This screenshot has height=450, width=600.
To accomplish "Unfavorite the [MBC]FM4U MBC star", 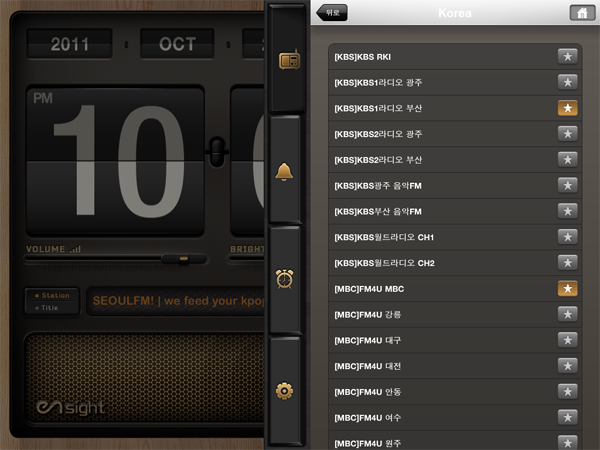I will coord(567,289).
